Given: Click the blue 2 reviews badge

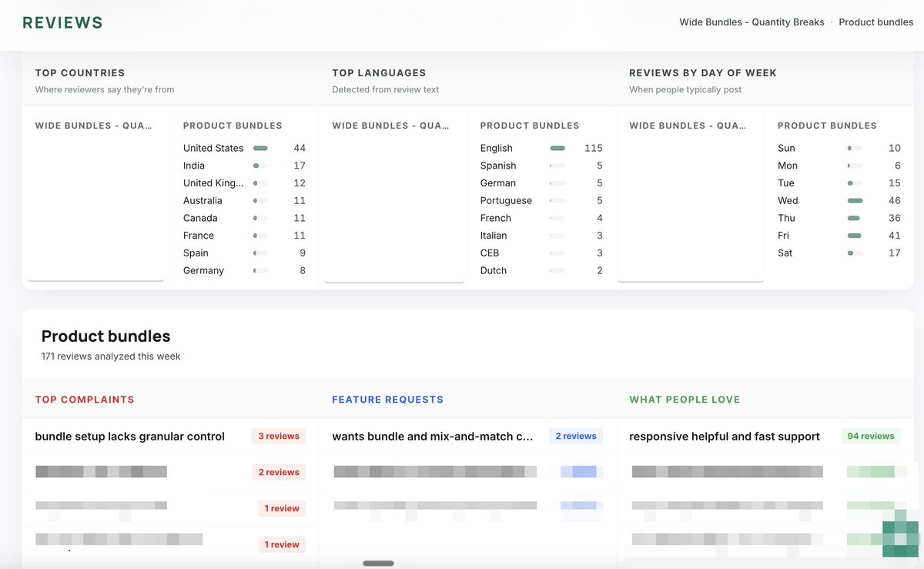Looking at the screenshot, I should click(576, 437).
